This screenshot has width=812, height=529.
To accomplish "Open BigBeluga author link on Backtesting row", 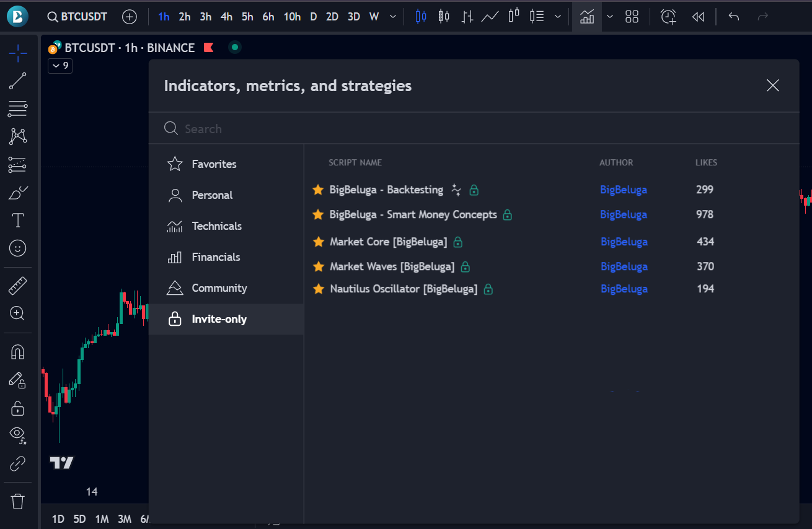I will click(x=624, y=190).
